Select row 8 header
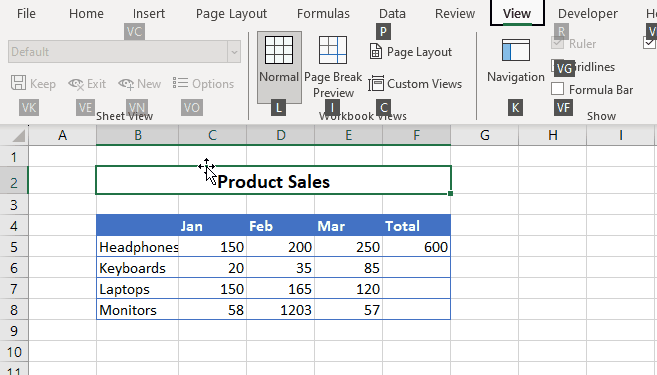657x375 pixels. (x=14, y=310)
